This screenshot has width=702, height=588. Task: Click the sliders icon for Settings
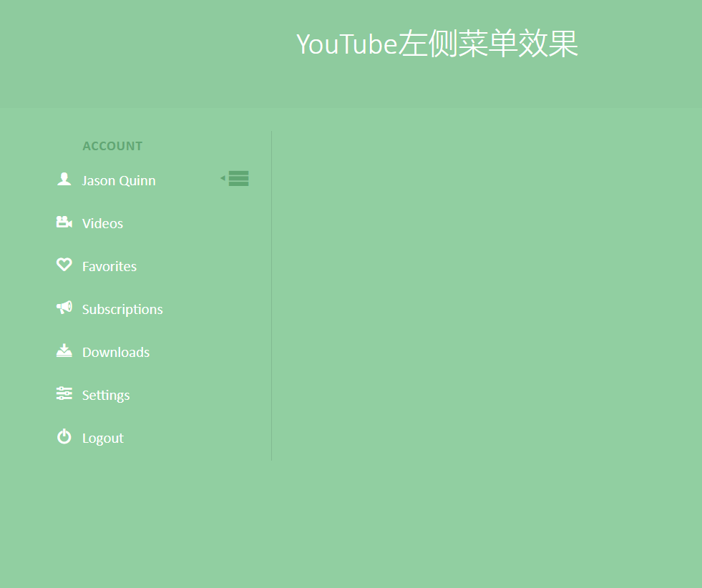64,393
